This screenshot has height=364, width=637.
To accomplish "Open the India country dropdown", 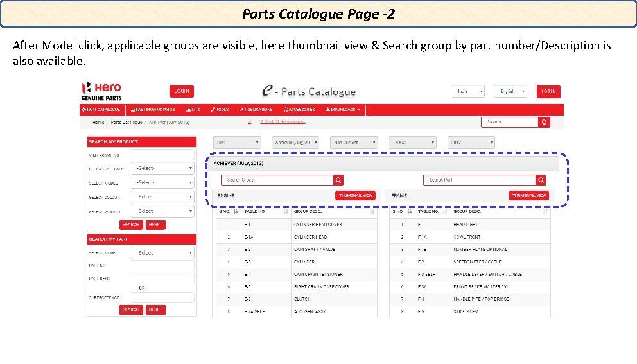I will pos(468,91).
